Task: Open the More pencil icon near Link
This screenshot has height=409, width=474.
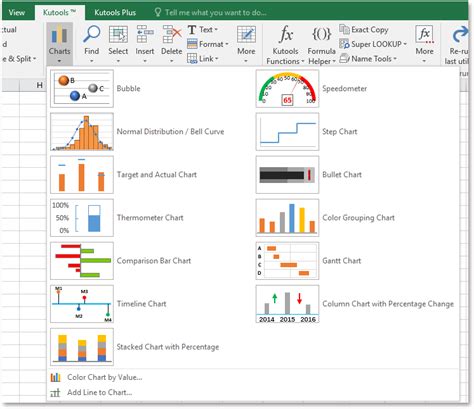Action: (x=246, y=34)
